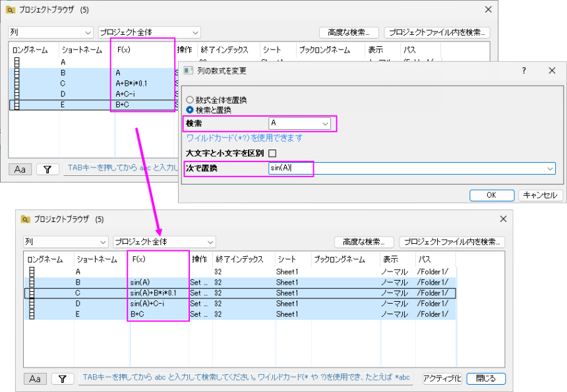Click the End Index header in lower table
This screenshot has height=392, width=567.
point(244,259)
